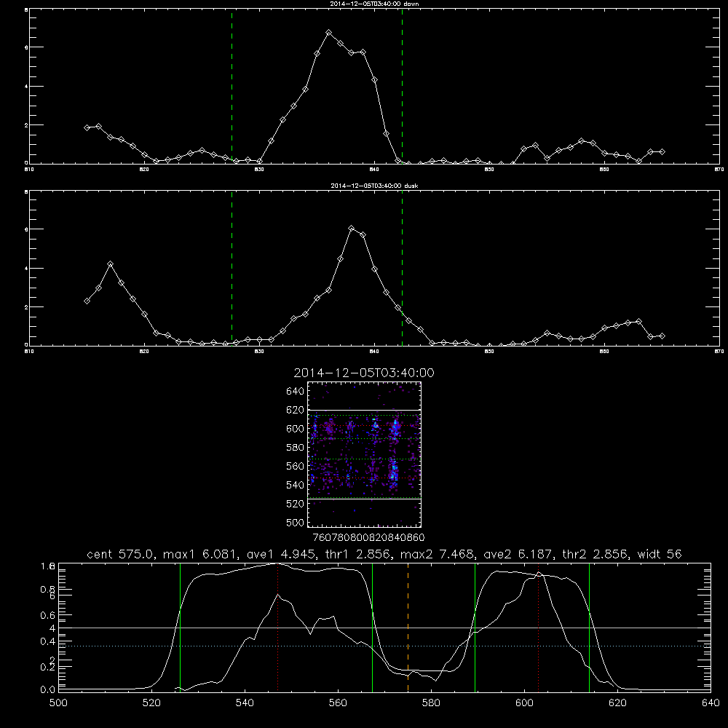Click the 'ave2 6.187' value

click(x=518, y=554)
